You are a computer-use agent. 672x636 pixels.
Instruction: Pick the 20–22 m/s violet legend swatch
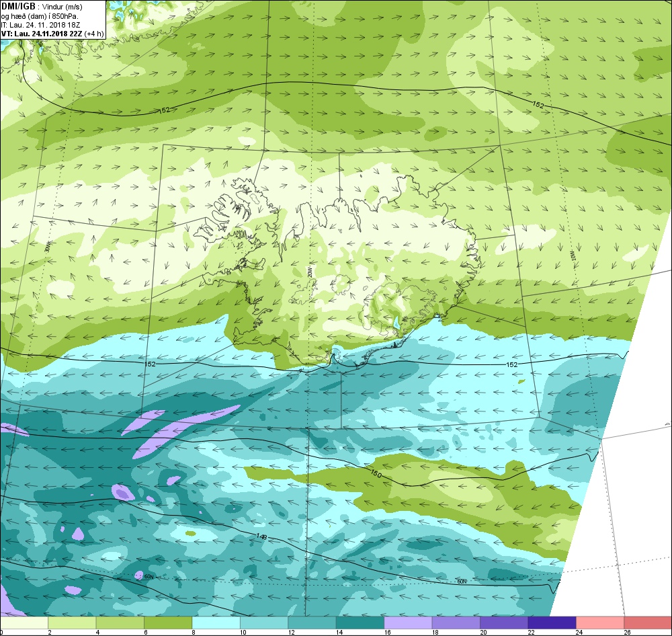click(504, 623)
